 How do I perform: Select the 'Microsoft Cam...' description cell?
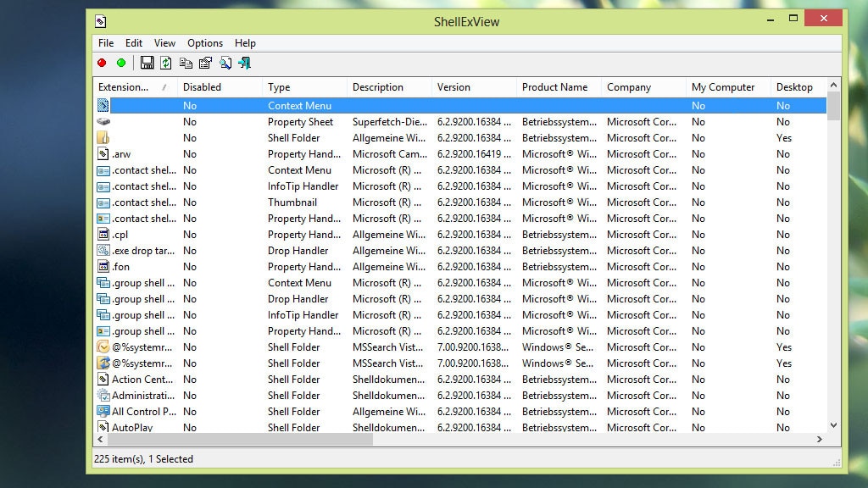coord(390,154)
